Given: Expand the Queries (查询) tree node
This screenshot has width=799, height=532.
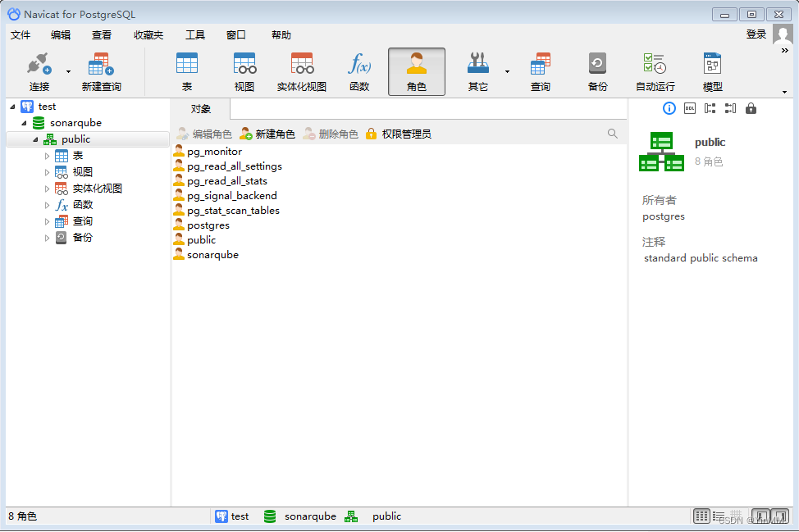Looking at the screenshot, I should 47,221.
